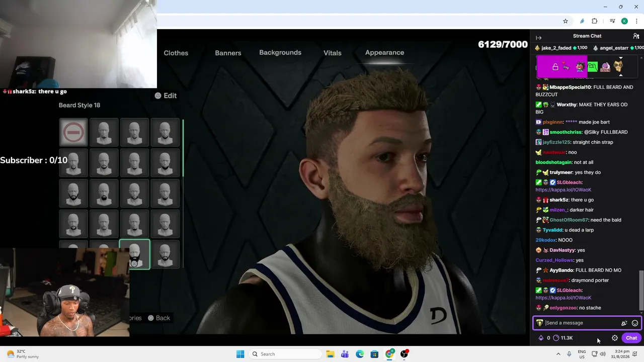Send message with the Chat button
The height and width of the screenshot is (362, 644).
[631, 338]
